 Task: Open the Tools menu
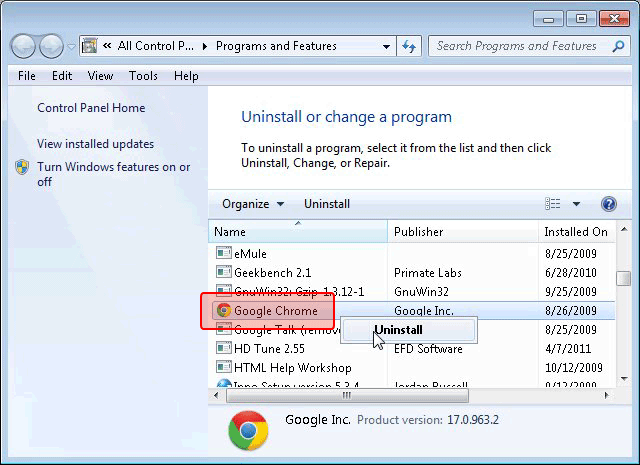click(x=143, y=76)
